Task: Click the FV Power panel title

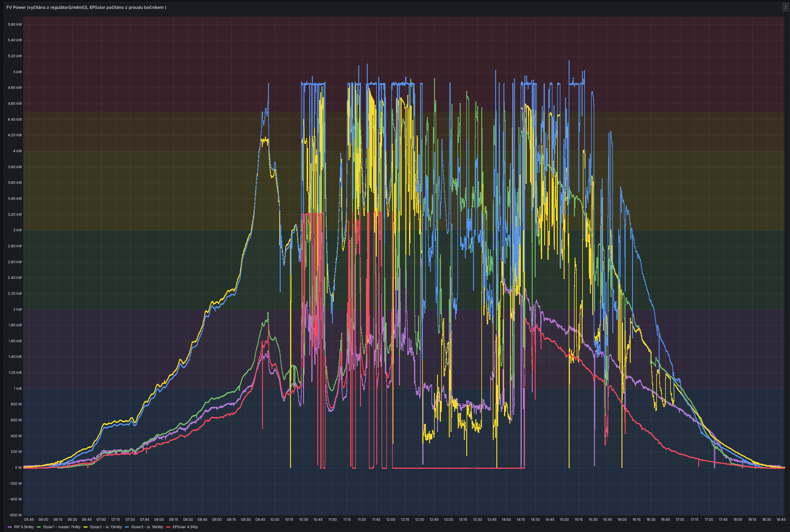Action: [x=86, y=7]
